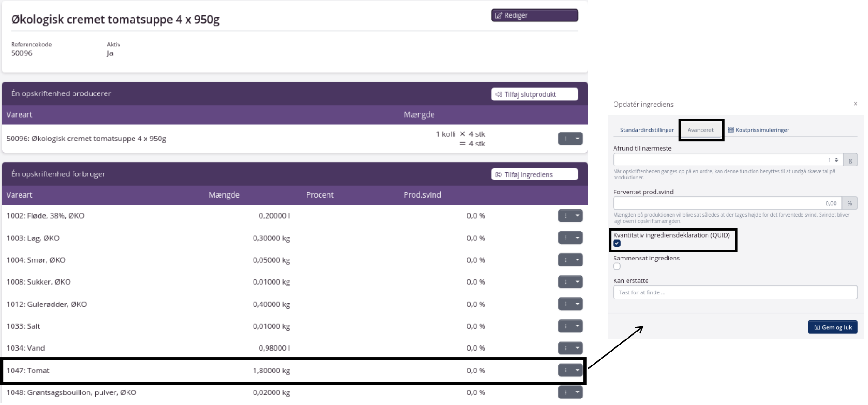Enable the Sammensat ingrediens checkbox
868x405 pixels.
pos(617,266)
